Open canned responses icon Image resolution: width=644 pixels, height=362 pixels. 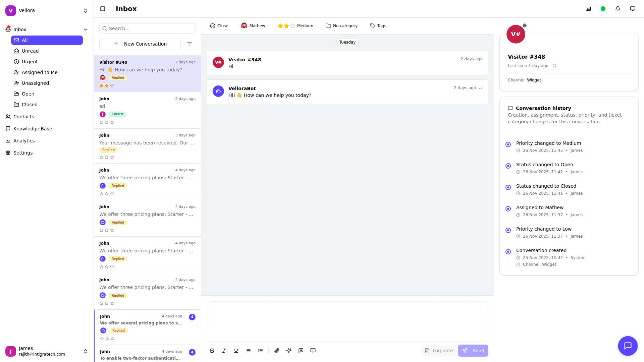[x=301, y=351]
